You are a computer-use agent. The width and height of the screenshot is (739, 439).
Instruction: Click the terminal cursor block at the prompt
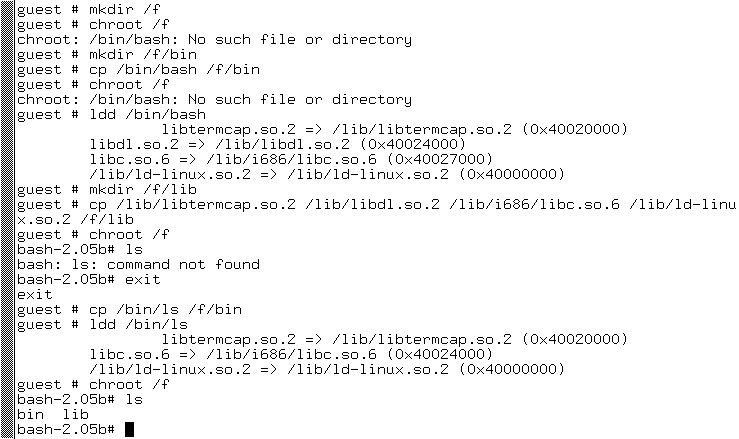pos(130,430)
